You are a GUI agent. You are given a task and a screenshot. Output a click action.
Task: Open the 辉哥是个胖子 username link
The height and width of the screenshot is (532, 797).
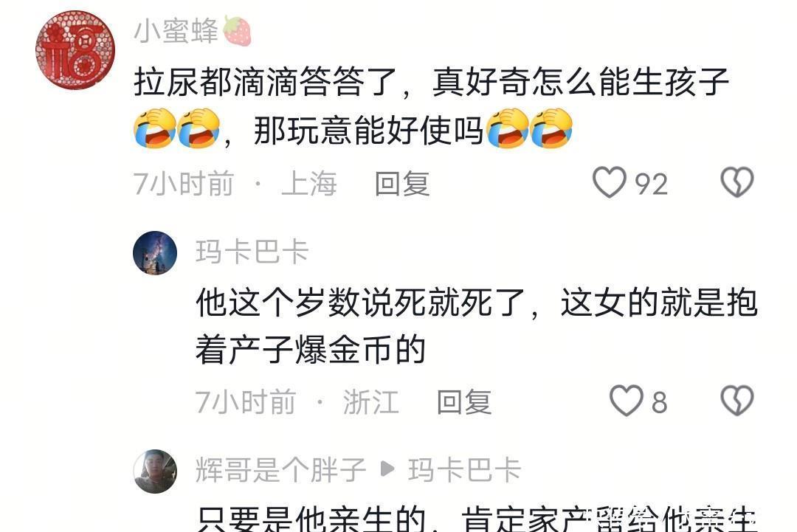tap(280, 469)
